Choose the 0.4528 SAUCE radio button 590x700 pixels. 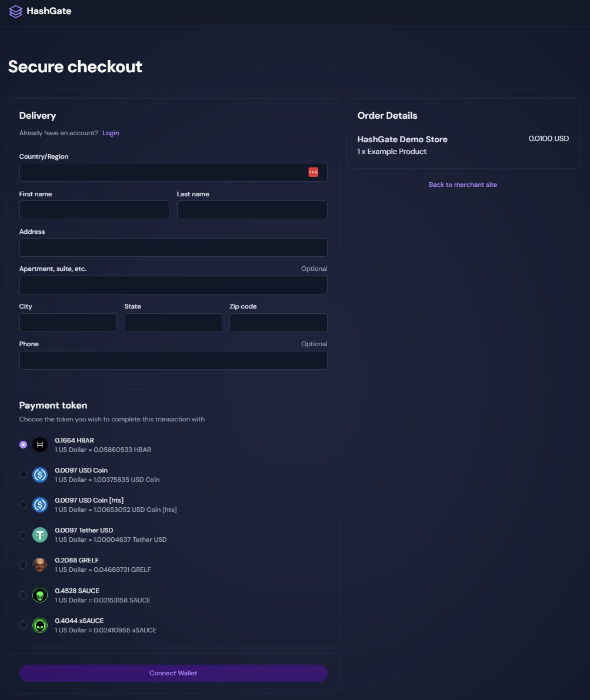tap(24, 595)
